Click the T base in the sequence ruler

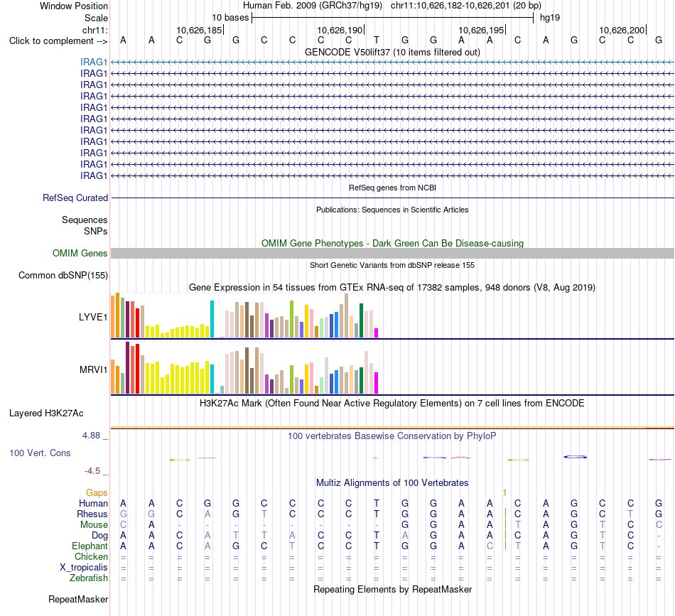377,40
